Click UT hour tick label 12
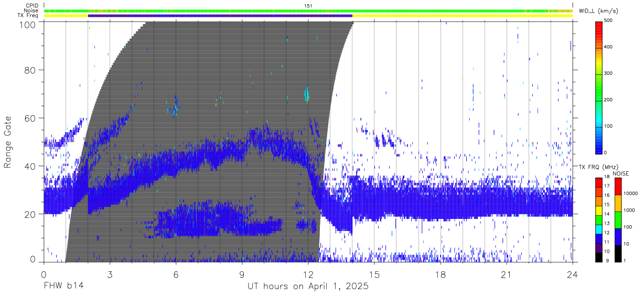The image size is (644, 297). (x=308, y=274)
